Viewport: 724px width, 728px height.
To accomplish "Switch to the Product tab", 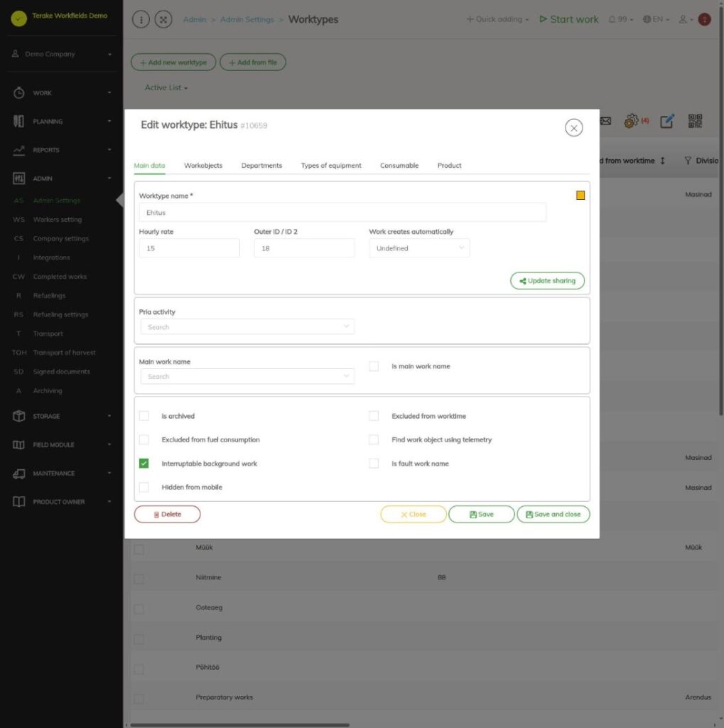I will 449,165.
